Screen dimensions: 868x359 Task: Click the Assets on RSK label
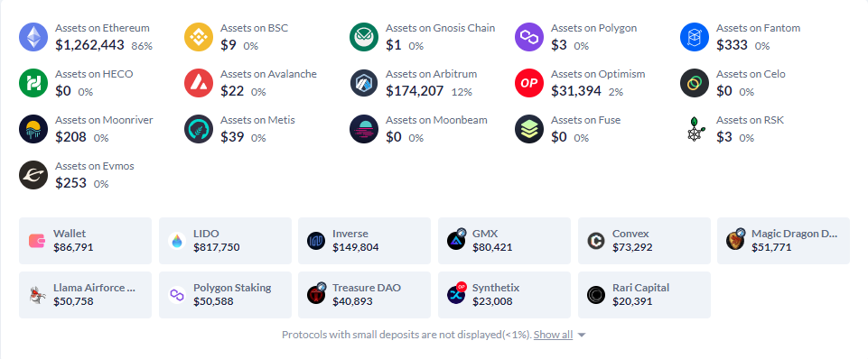click(x=750, y=120)
